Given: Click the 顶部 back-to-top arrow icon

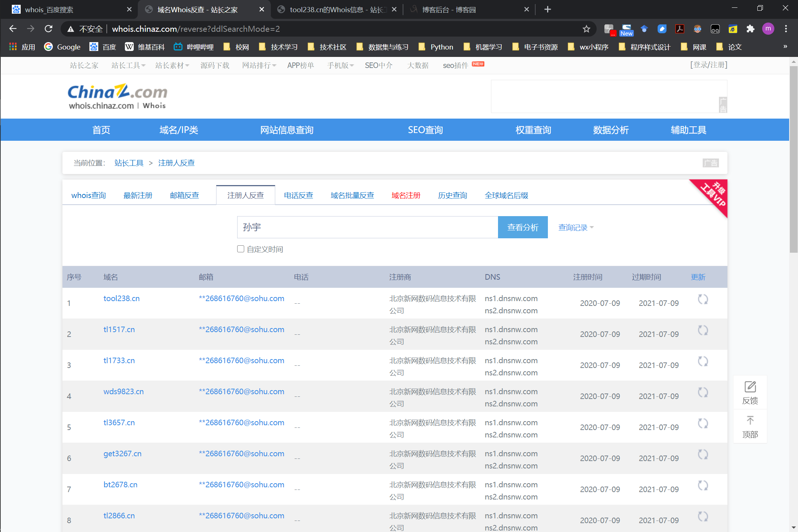Looking at the screenshot, I should [x=750, y=420].
